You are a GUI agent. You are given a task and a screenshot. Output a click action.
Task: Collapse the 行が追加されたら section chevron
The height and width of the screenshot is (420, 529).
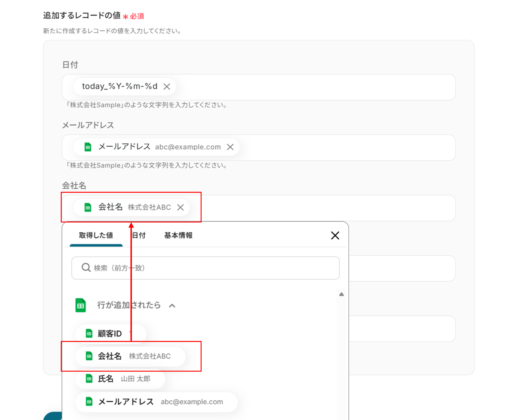(172, 306)
